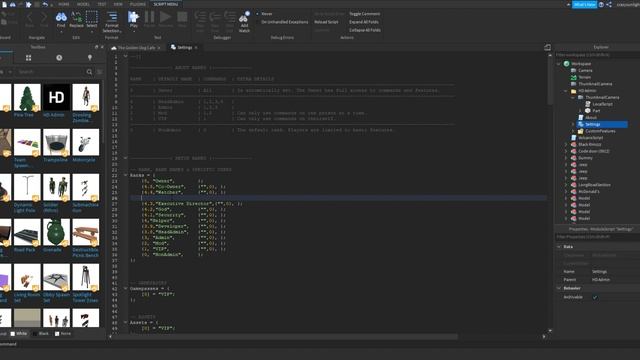Click the Workspace globe icon in Explorer

(567, 64)
